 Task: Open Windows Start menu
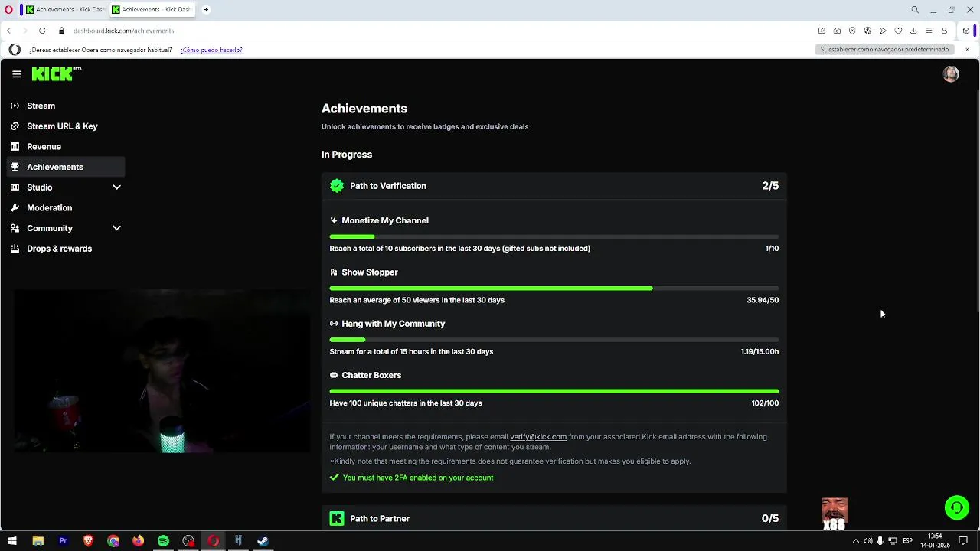pyautogui.click(x=12, y=541)
